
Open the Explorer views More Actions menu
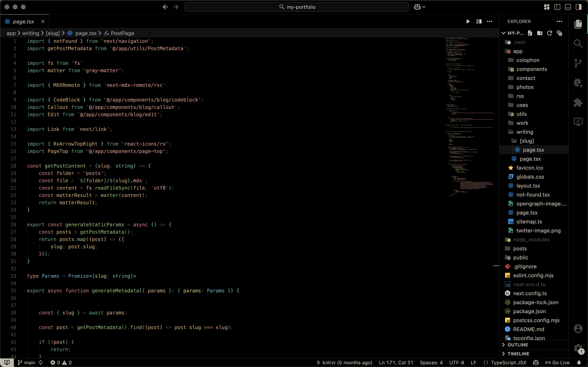[x=560, y=21]
